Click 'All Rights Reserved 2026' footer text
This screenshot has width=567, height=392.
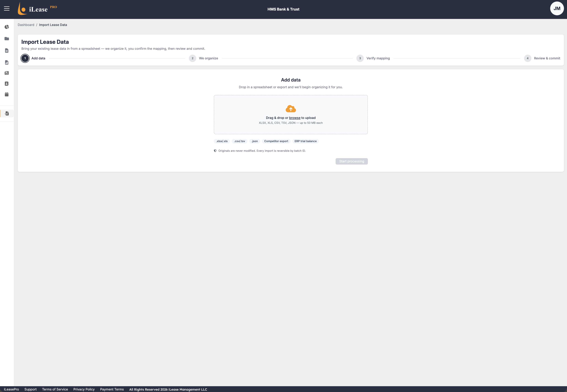(168, 390)
